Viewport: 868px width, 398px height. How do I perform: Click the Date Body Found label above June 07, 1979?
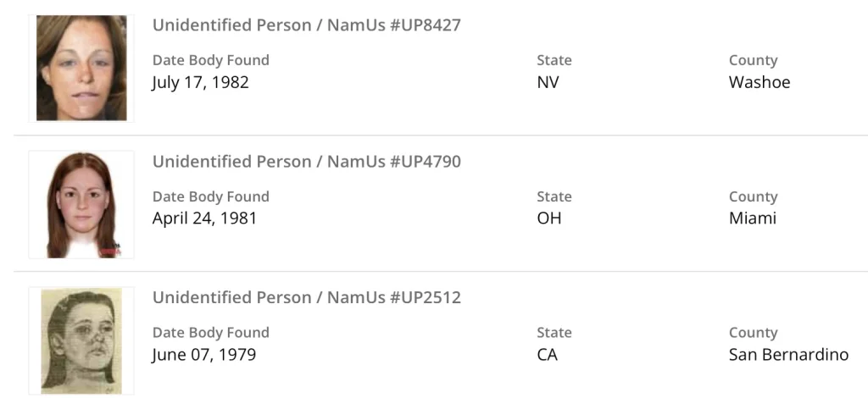(x=210, y=333)
